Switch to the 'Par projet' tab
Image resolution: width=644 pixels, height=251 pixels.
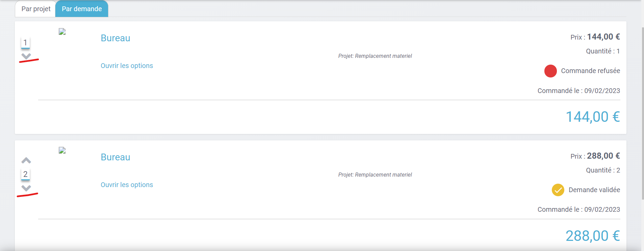coord(36,9)
